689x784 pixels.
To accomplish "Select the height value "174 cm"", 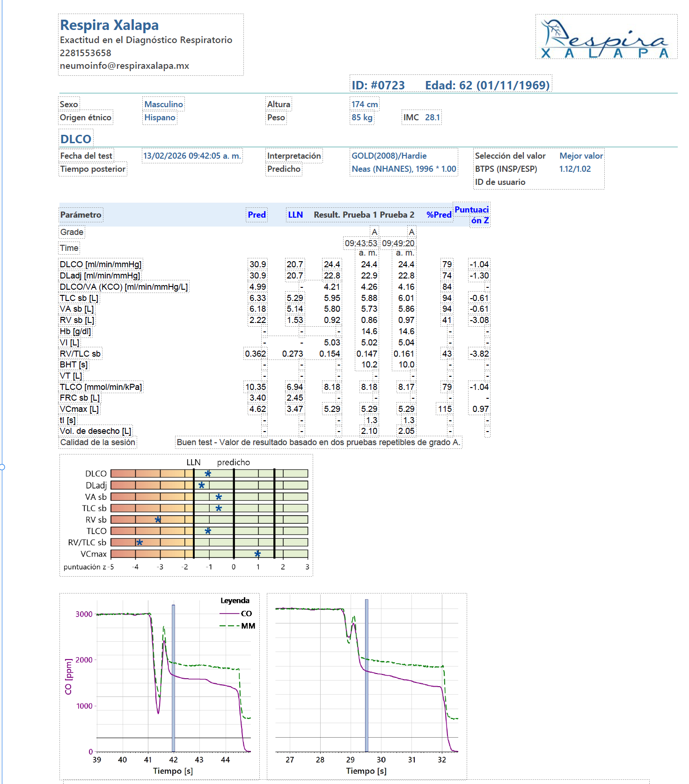I will click(365, 104).
